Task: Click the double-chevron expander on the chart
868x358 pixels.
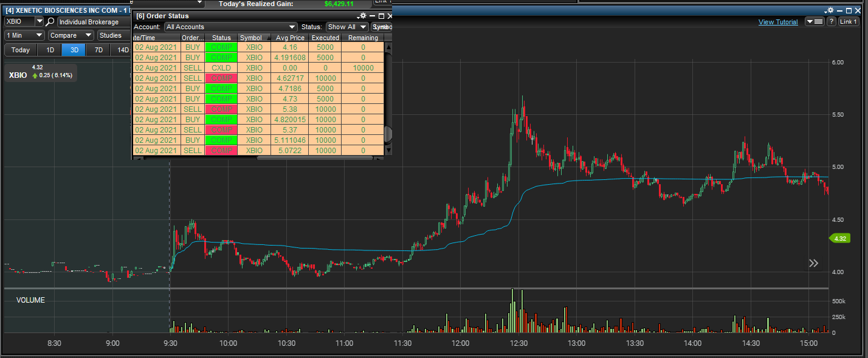Action: pyautogui.click(x=813, y=263)
